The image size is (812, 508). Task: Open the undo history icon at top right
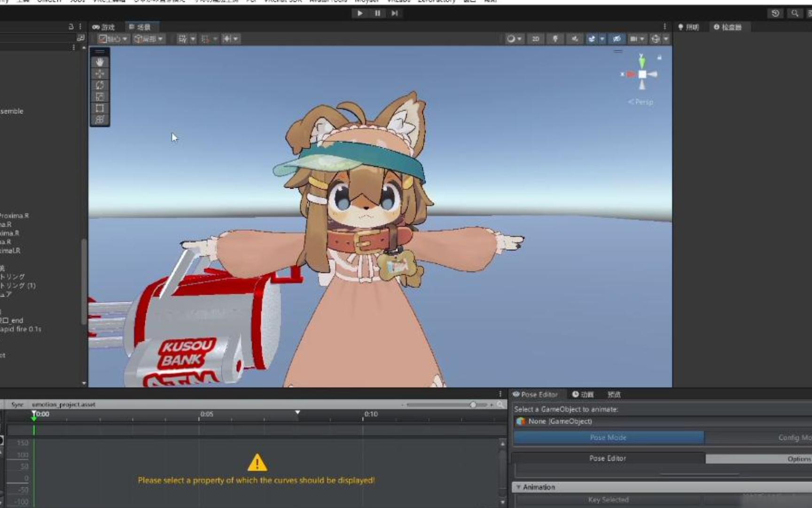[775, 13]
